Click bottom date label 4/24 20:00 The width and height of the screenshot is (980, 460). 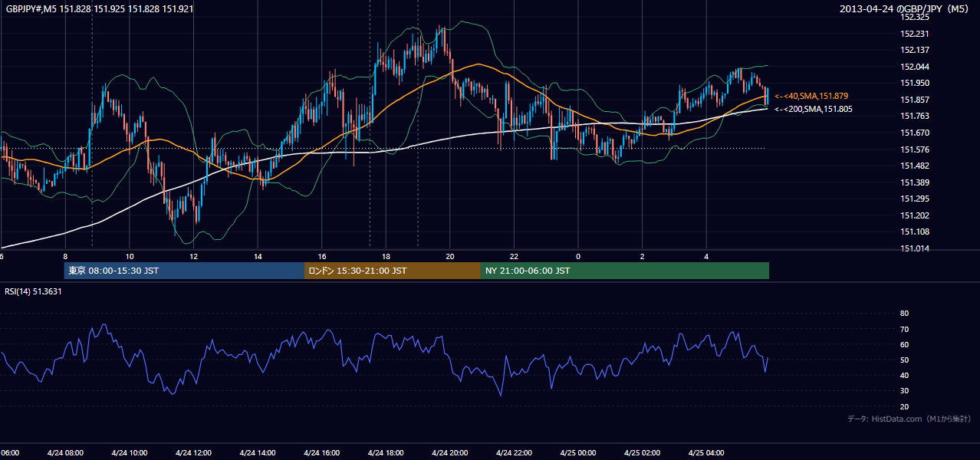point(450,452)
